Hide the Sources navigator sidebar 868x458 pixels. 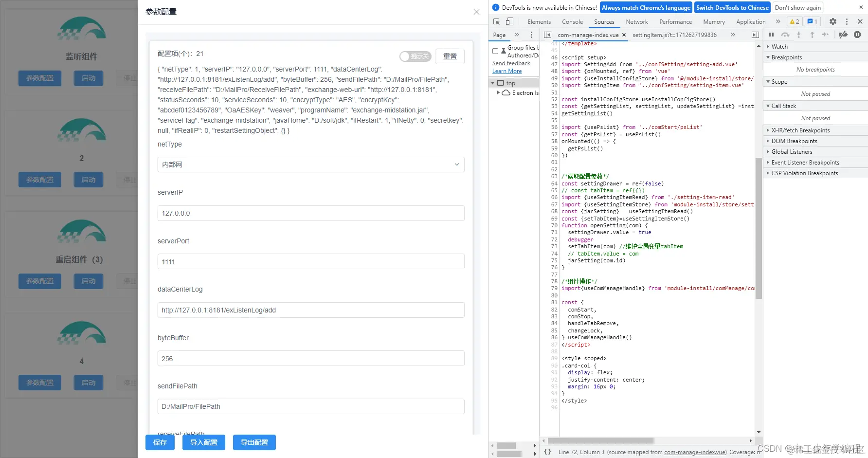coord(547,35)
